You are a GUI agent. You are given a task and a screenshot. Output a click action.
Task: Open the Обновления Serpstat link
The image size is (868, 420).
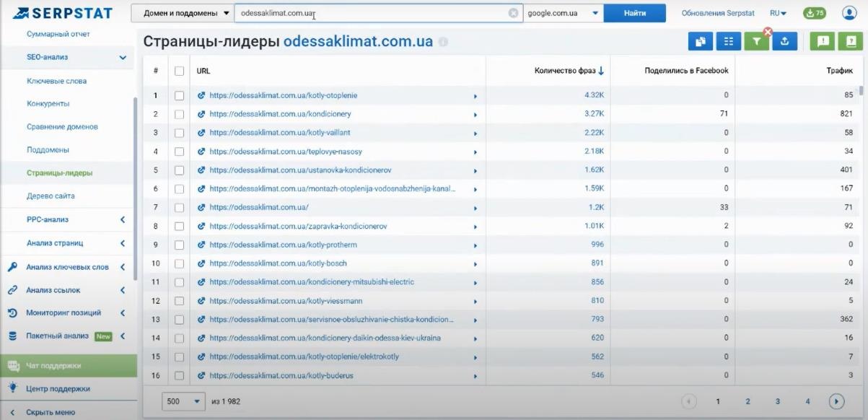point(718,13)
